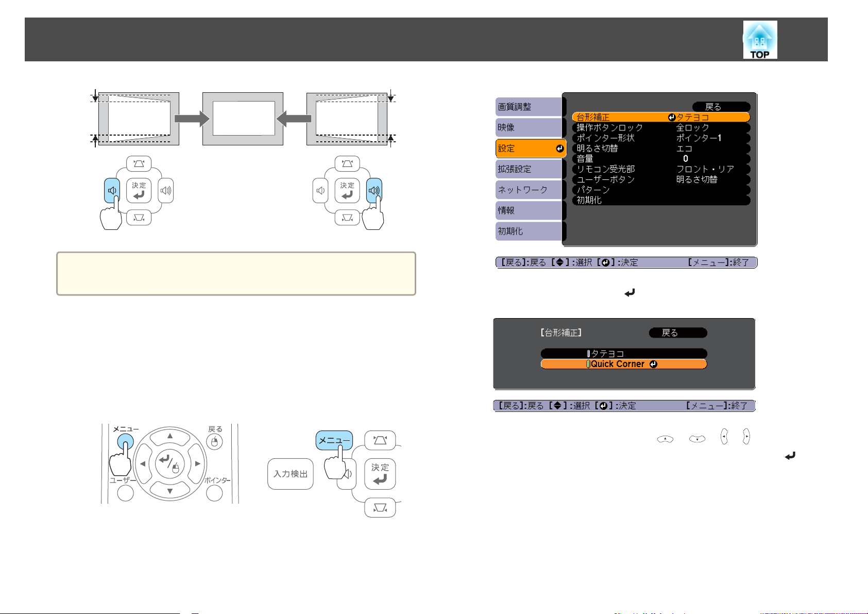Viewport: 868px width, 614px height.
Task: Click 決定 Enter button beside highlighted volume-down key
Action: [x=139, y=190]
